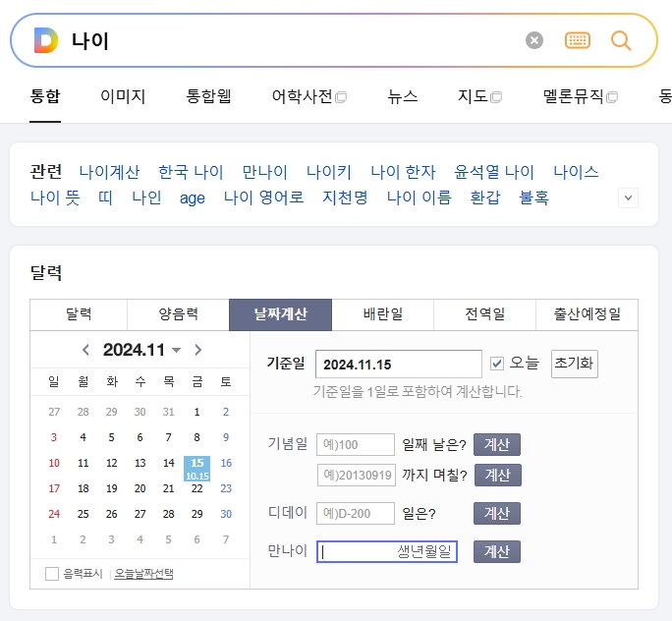Viewport: 672px width, 621px height.
Task: Open related search 나이 이름
Action: 419,198
